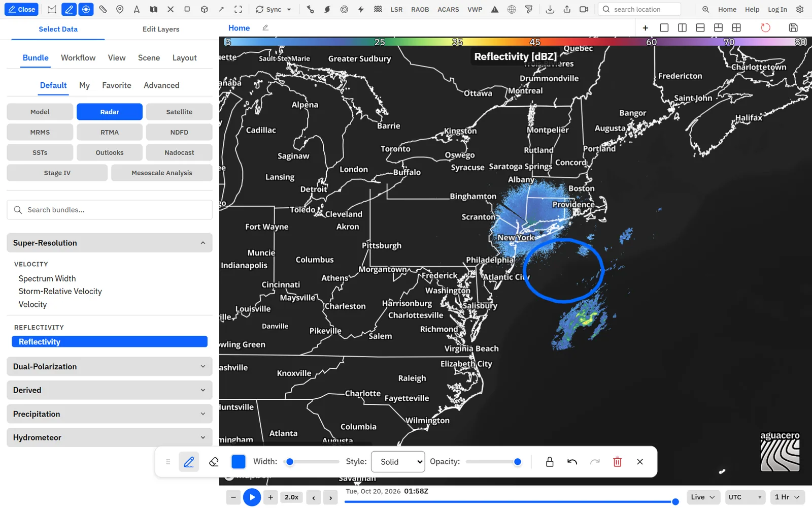Expand the Dual-Polarization section
The height and width of the screenshot is (508, 812).
point(110,366)
